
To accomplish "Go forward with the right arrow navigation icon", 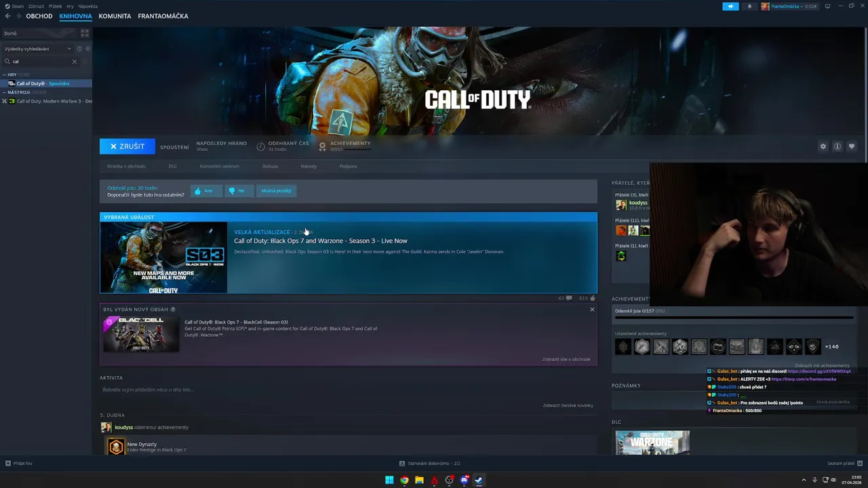I will click(x=18, y=16).
